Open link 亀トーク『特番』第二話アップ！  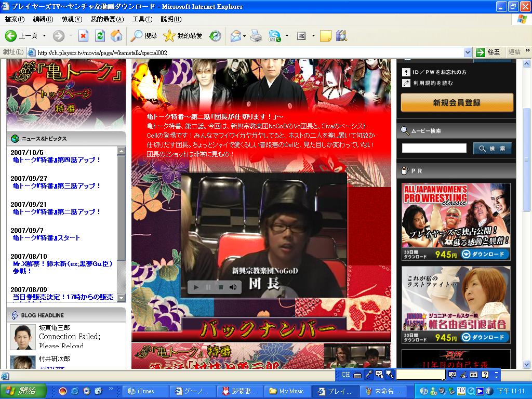57,212
